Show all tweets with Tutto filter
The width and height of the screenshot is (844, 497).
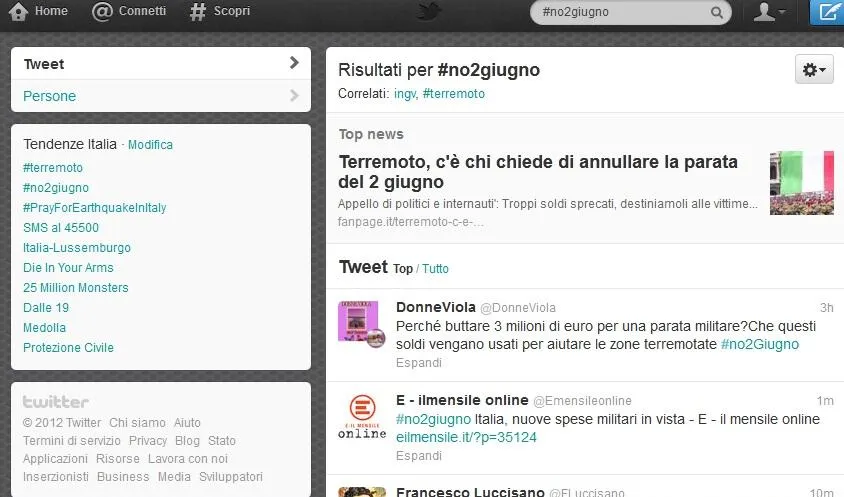point(435,269)
